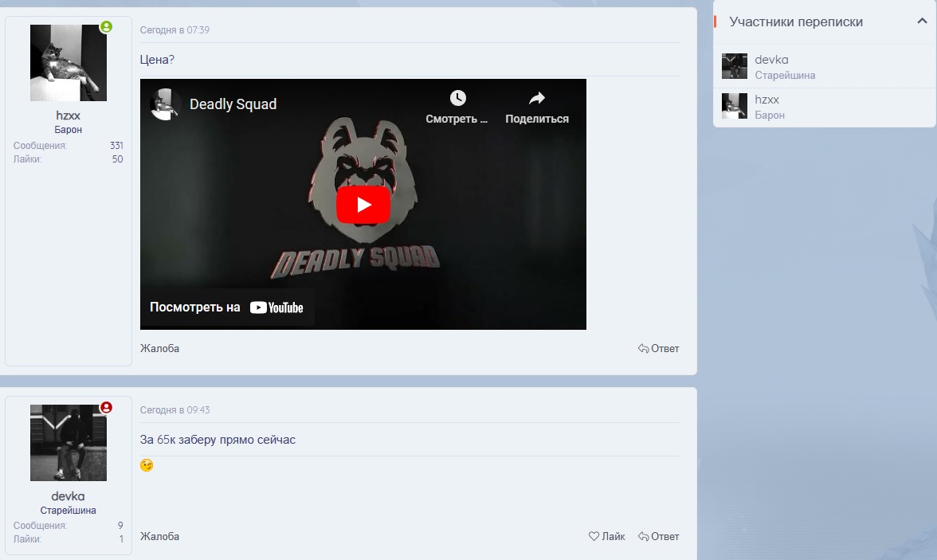The height and width of the screenshot is (560, 937).
Task: Reply to devka's message via Ответ
Action: click(x=658, y=537)
